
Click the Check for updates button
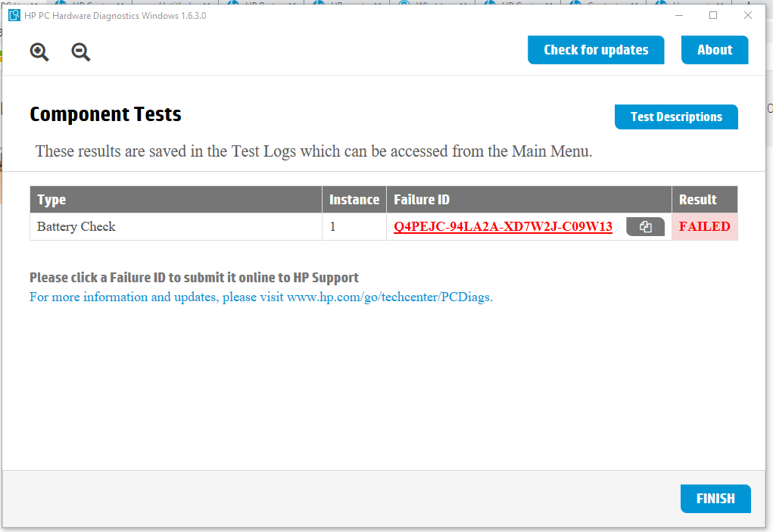click(596, 50)
